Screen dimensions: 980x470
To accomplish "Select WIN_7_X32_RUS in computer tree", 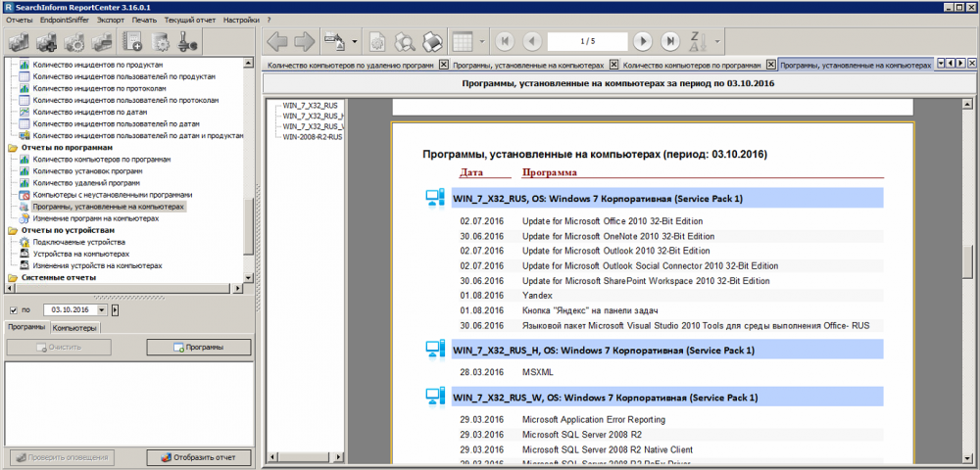I will coord(310,106).
